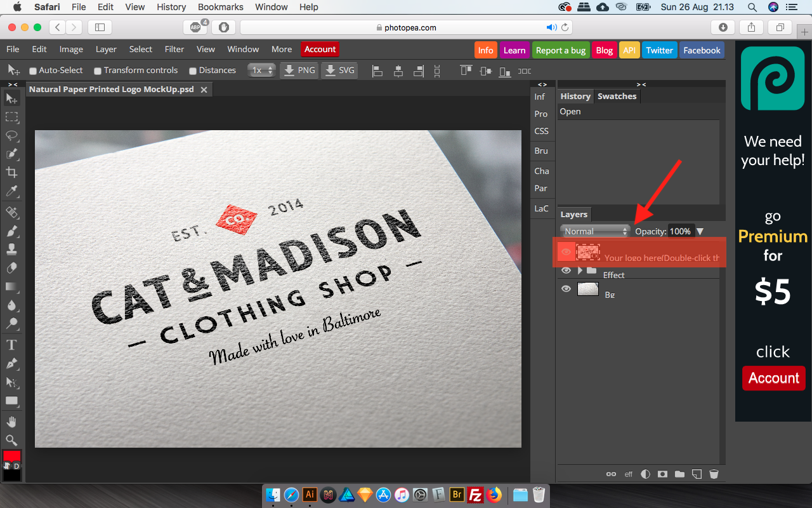Export as PNG button
Image resolution: width=812 pixels, height=508 pixels.
[x=299, y=70]
